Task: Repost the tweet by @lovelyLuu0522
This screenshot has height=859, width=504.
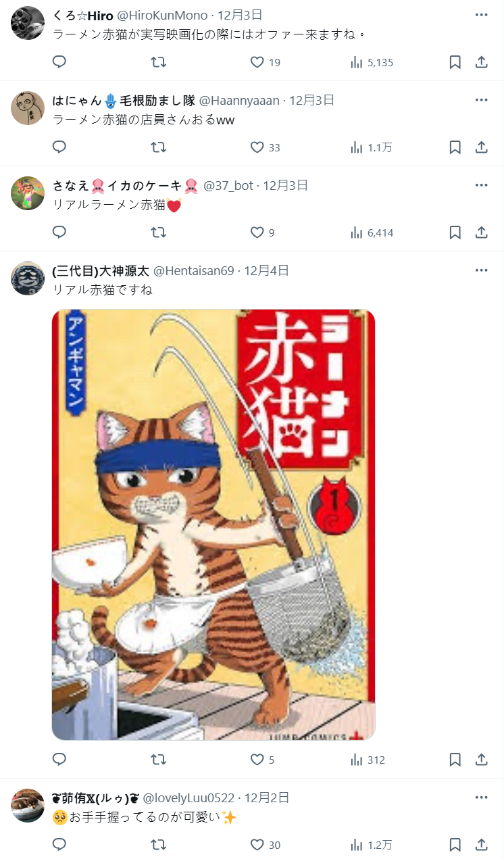Action: coord(158,845)
